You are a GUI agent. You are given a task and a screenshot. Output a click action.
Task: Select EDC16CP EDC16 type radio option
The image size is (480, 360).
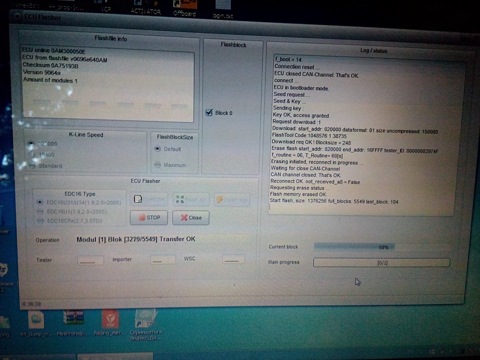(x=40, y=221)
